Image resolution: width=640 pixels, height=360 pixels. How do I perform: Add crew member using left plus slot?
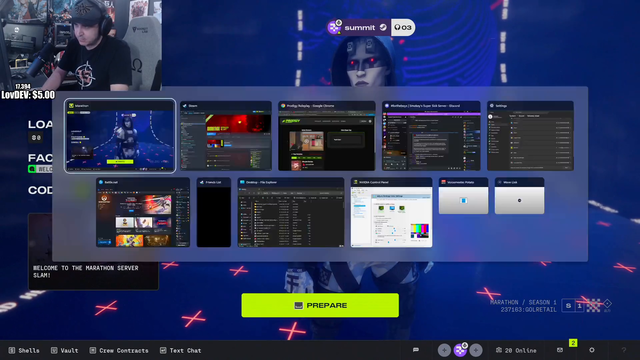(x=444, y=350)
